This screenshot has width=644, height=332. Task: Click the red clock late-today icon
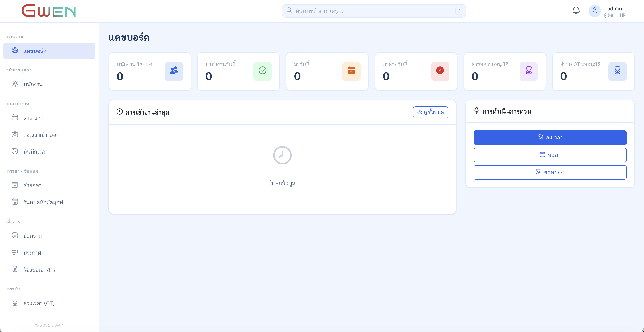(440, 71)
